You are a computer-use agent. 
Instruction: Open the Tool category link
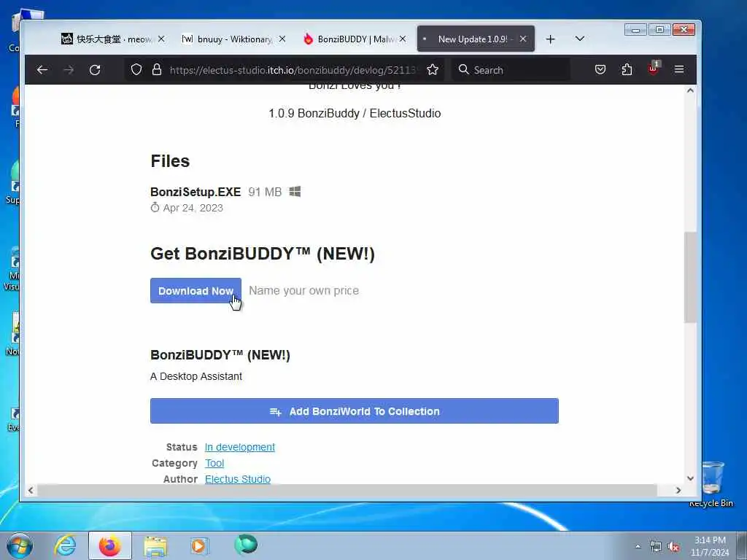pyautogui.click(x=214, y=463)
